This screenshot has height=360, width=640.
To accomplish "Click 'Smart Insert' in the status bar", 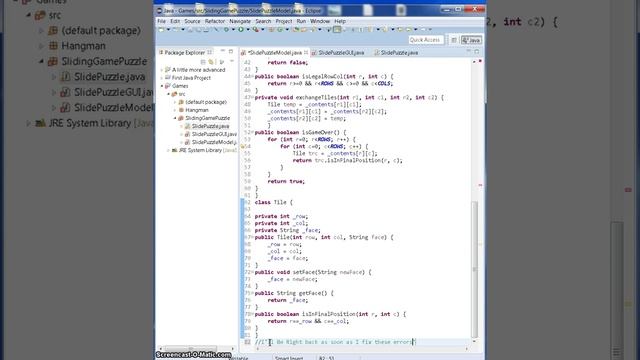I will 289,358.
